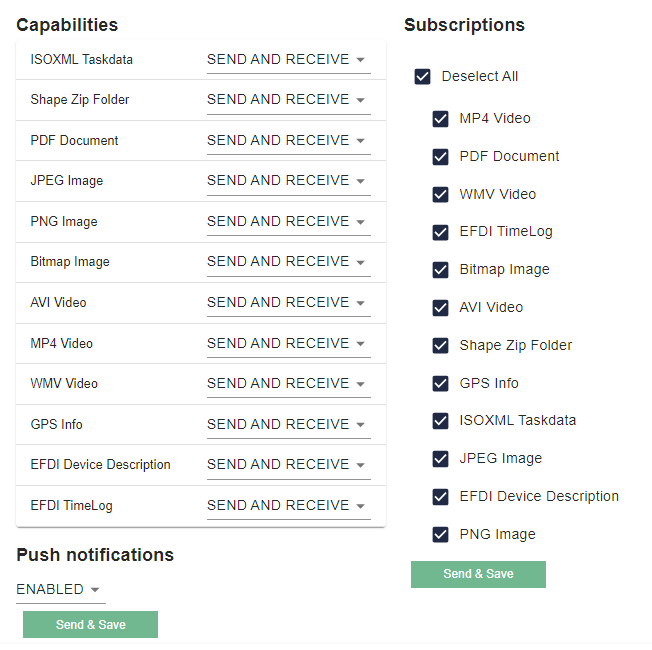The image size is (652, 650).
Task: Toggle the EFDI TimeLog subscription checkbox
Action: (x=440, y=232)
